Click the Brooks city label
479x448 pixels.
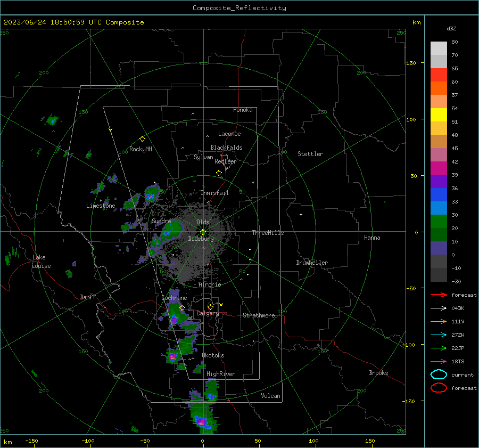(x=378, y=373)
